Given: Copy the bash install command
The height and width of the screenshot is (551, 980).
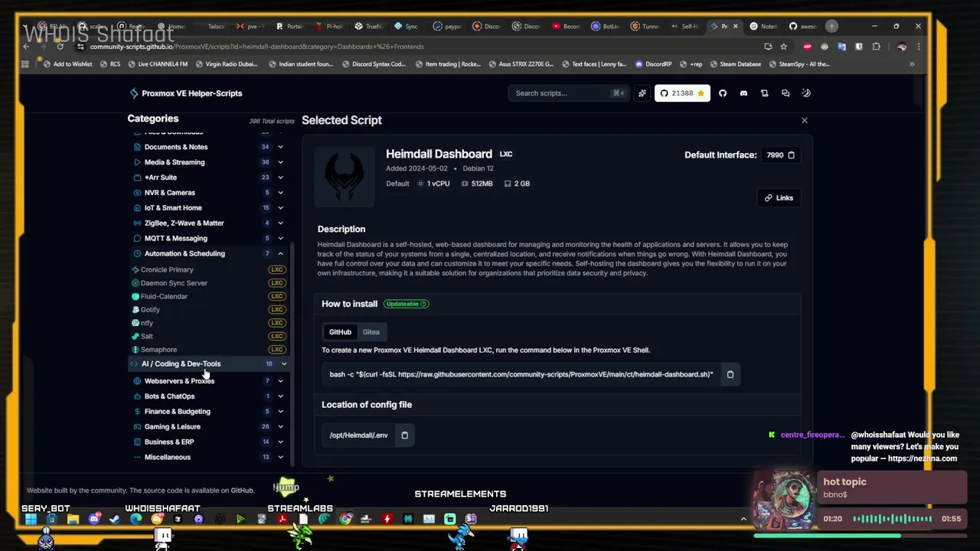Looking at the screenshot, I should coord(730,374).
